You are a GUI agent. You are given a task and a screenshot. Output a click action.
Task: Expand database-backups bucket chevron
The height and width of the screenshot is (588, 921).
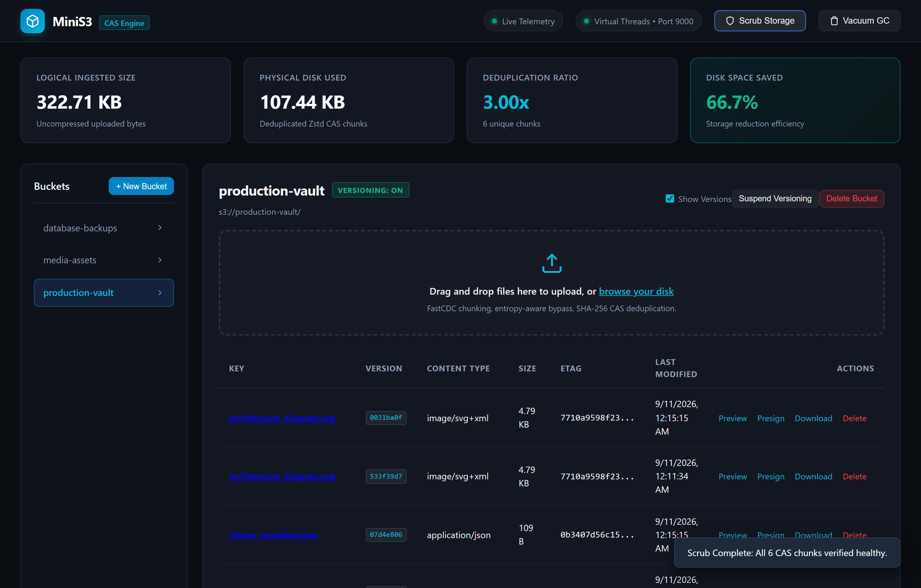(x=160, y=228)
